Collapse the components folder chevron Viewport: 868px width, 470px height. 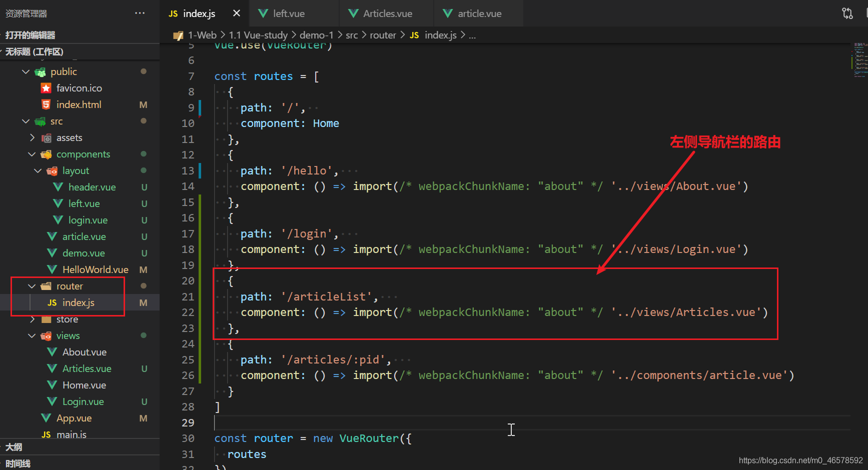[32, 154]
